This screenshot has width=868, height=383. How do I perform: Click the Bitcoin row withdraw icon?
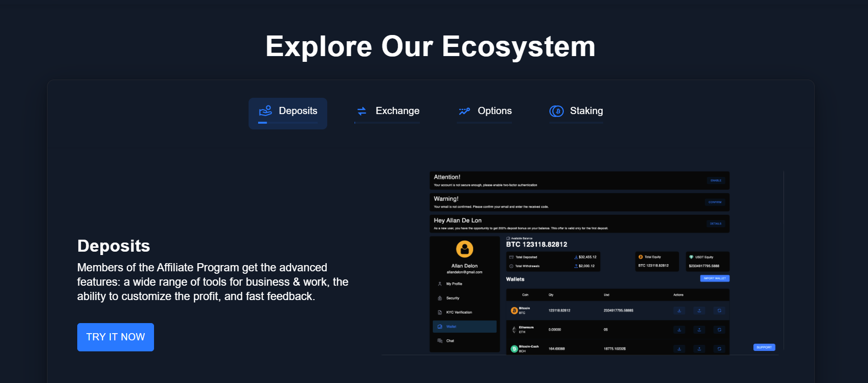pos(699,311)
